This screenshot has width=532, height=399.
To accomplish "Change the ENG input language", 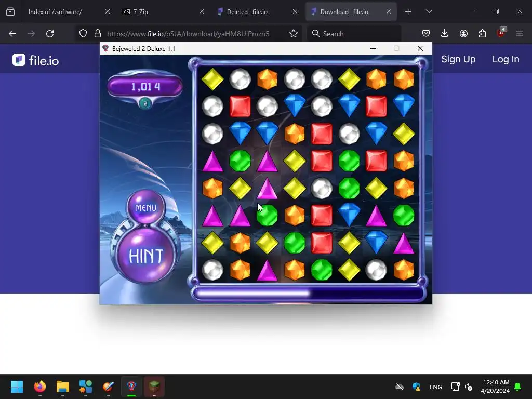I will point(436,387).
